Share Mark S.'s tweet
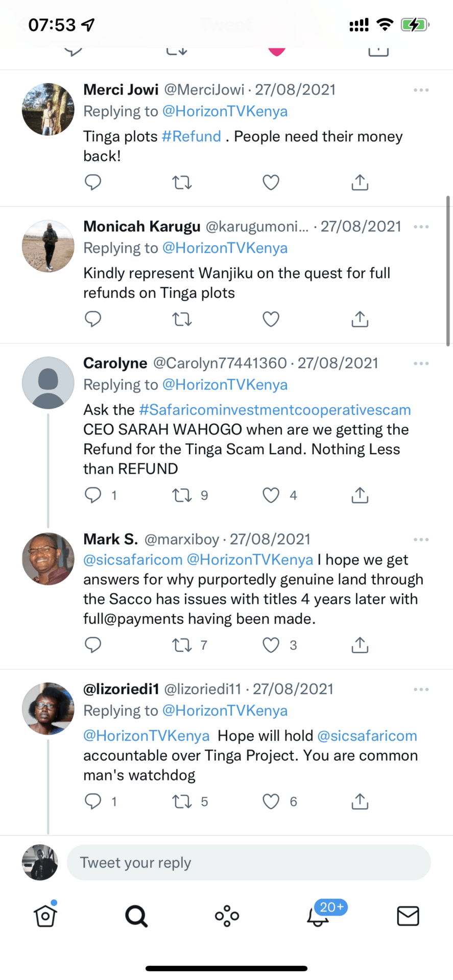Image resolution: width=453 pixels, height=980 pixels. point(360,645)
